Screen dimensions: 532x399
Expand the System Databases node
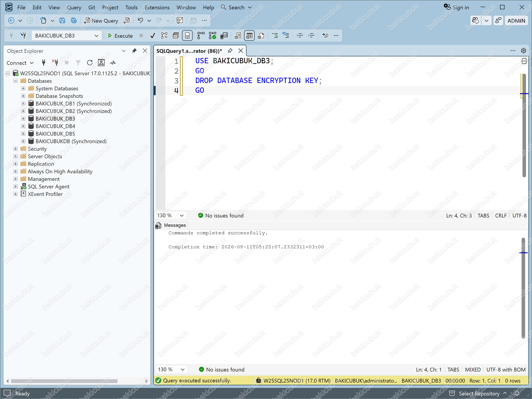coord(23,88)
